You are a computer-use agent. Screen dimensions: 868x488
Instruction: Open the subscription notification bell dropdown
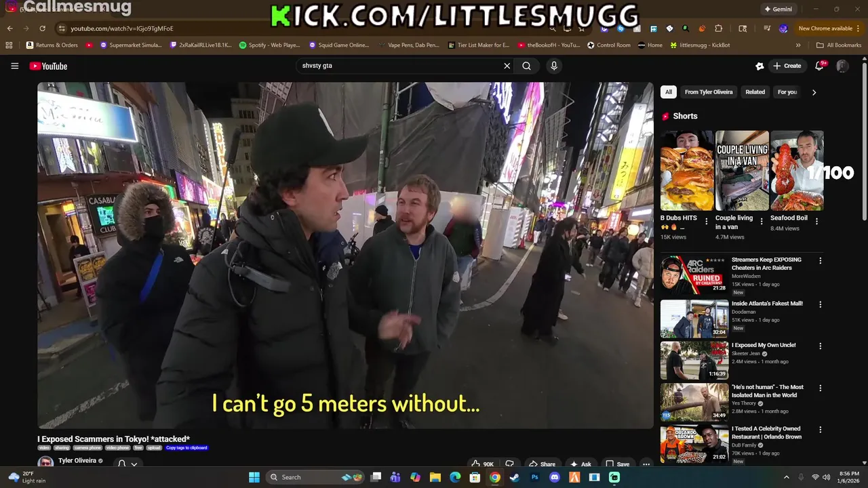(x=127, y=464)
